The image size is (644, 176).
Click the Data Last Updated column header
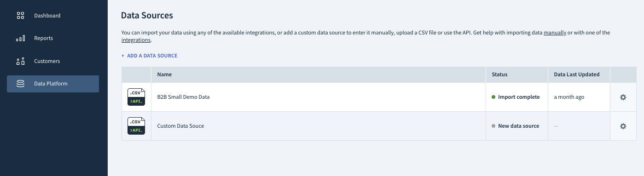[x=576, y=74]
